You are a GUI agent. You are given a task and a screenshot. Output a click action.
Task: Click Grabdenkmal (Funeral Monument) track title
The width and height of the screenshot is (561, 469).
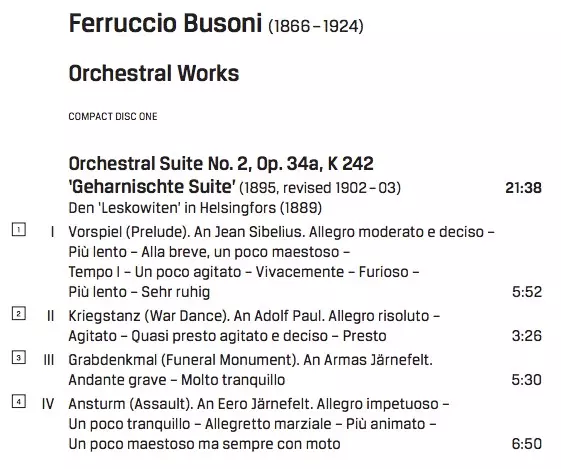point(184,360)
